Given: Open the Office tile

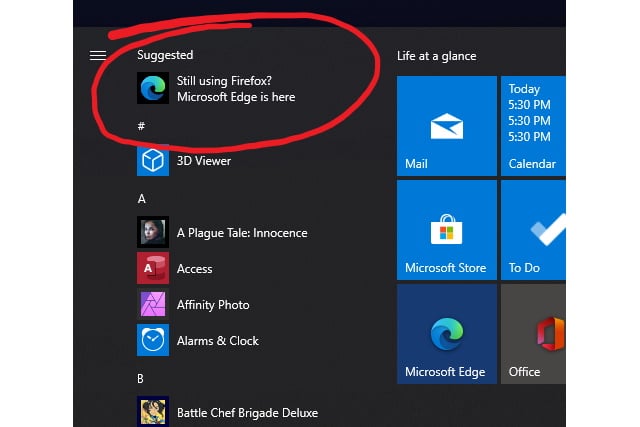Looking at the screenshot, I should pos(534,334).
